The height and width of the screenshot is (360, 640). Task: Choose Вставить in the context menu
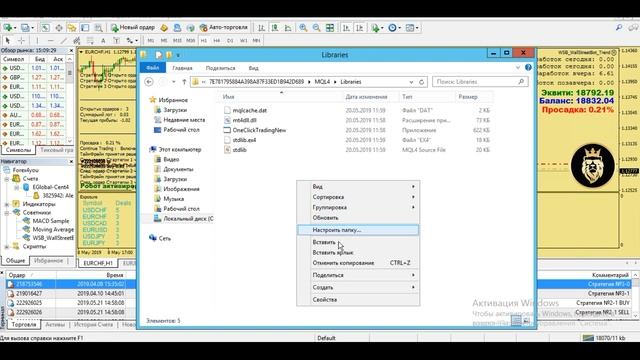[358, 242]
